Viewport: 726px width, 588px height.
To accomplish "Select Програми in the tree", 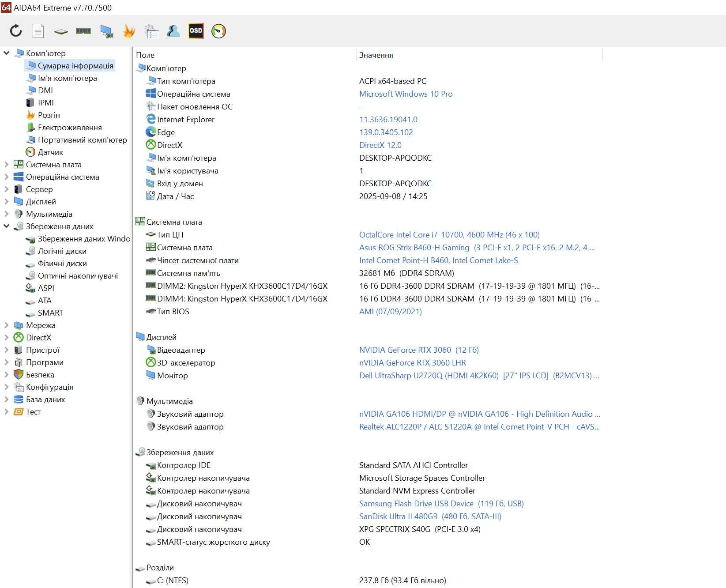I will click(x=45, y=362).
